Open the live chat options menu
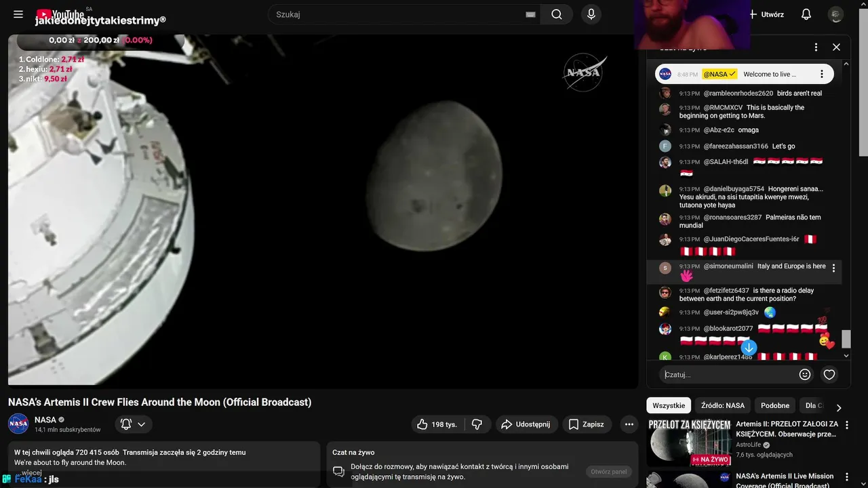868x488 pixels. pyautogui.click(x=816, y=47)
